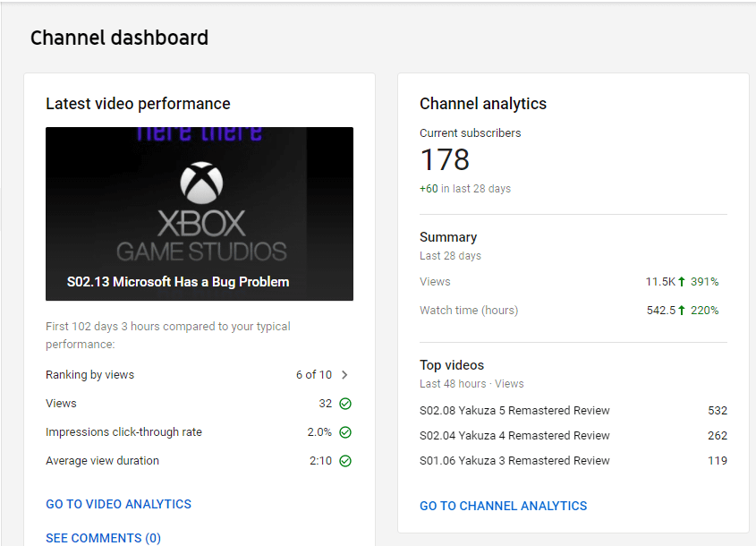Click the video title S02.13 Microsoft Has a Bug Problem

(x=178, y=282)
